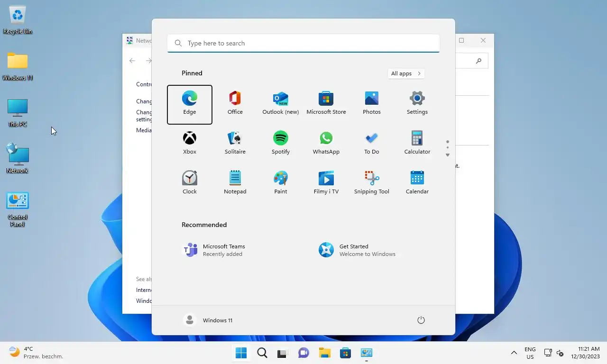
Task: Click the power button in the Start menu
Action: click(421, 320)
